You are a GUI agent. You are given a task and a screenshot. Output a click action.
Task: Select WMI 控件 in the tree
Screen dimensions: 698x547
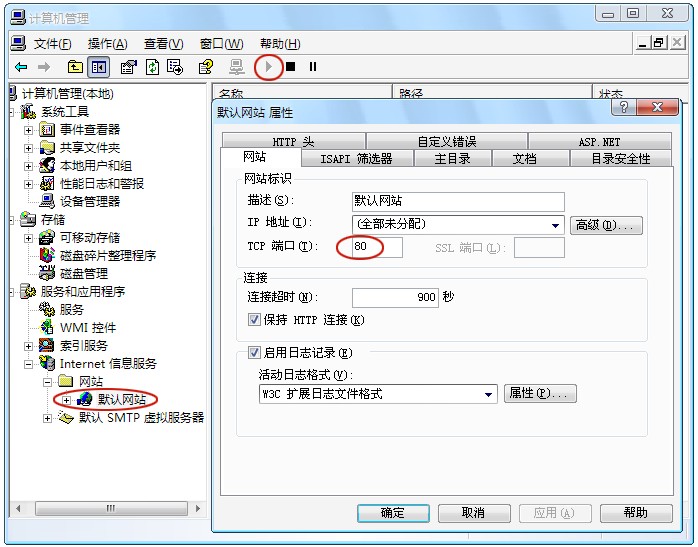point(88,328)
